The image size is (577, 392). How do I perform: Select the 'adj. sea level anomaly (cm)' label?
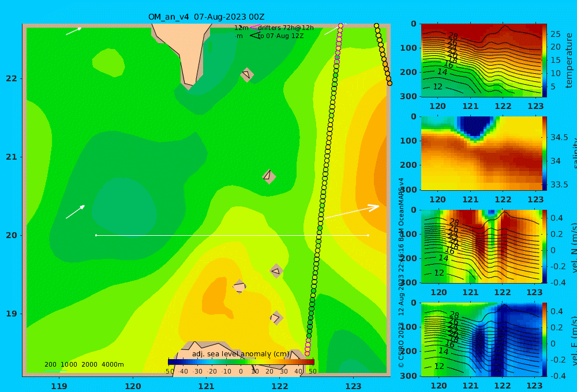coord(241,354)
